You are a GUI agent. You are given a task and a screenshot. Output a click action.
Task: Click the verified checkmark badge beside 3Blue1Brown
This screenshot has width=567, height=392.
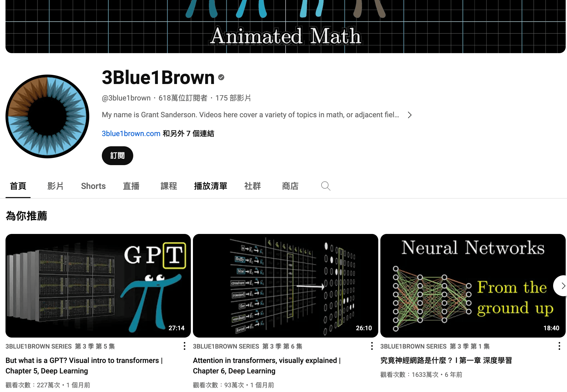coord(221,77)
